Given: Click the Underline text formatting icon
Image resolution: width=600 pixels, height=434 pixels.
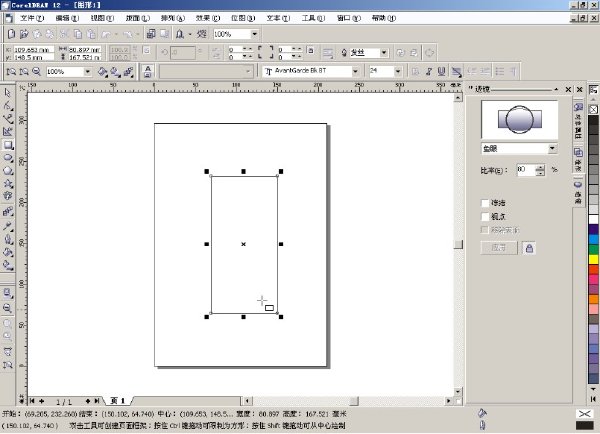Looking at the screenshot, I should 442,71.
